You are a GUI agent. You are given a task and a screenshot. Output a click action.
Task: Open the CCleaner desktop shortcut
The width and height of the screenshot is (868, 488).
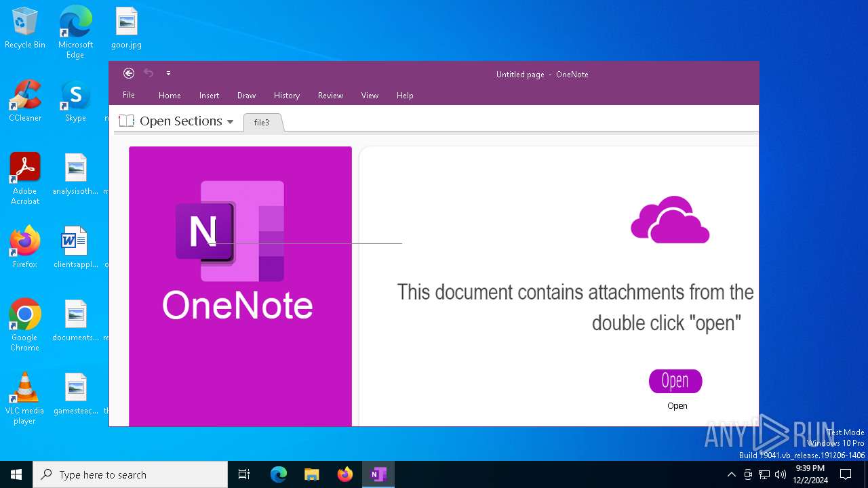[25, 101]
